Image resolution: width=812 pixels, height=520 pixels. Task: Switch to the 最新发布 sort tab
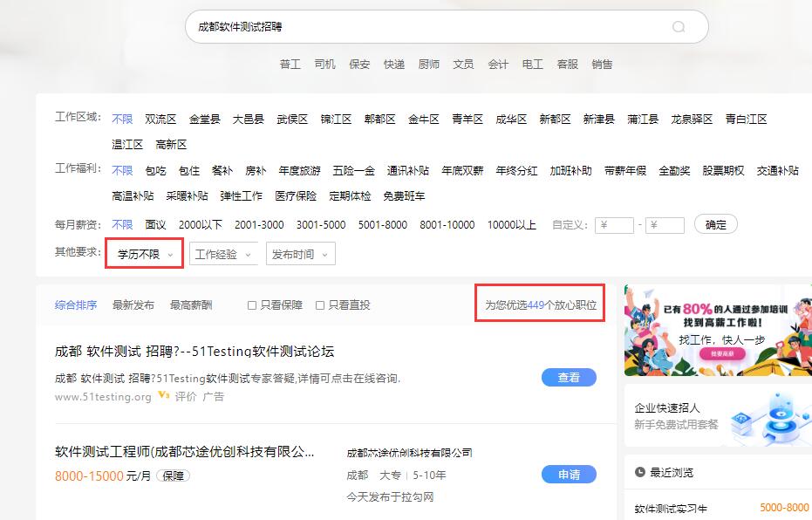(133, 305)
